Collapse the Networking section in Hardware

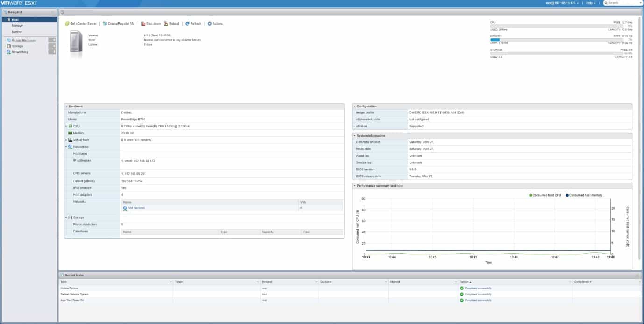(66, 147)
